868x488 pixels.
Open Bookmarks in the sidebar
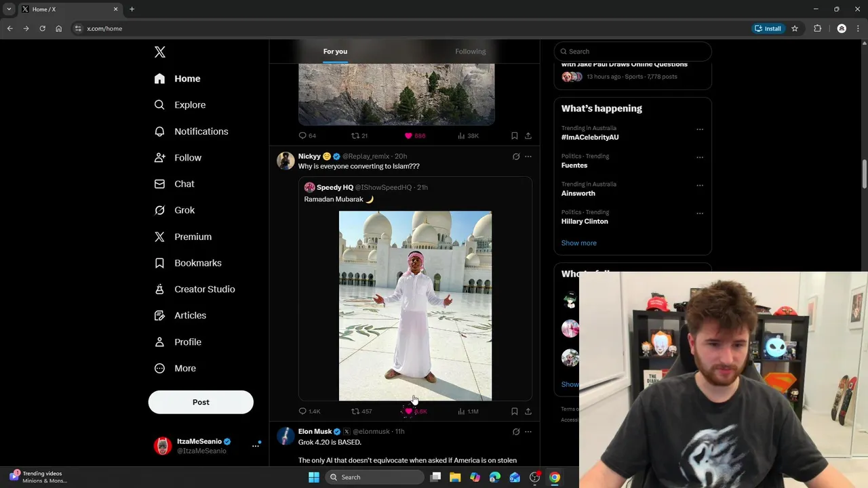[x=188, y=263]
